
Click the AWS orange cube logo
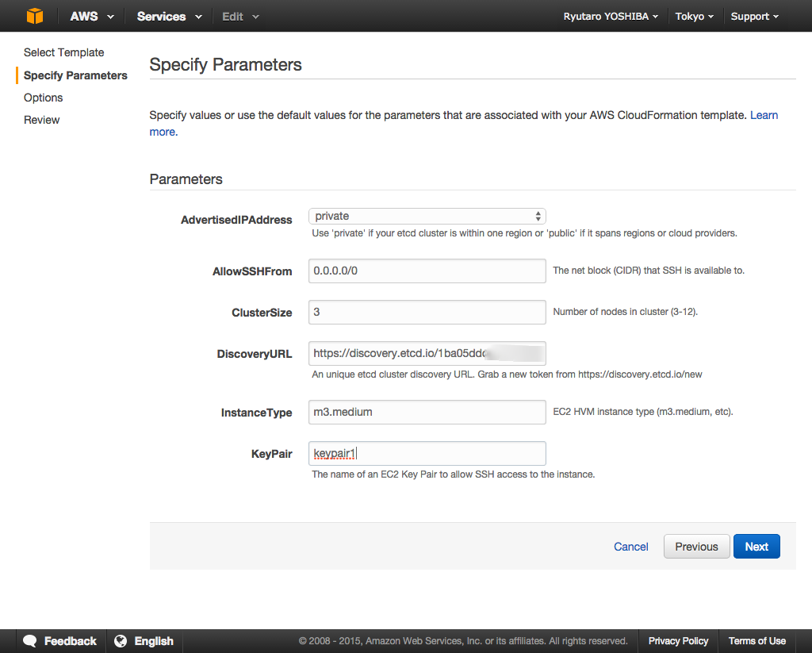35,16
